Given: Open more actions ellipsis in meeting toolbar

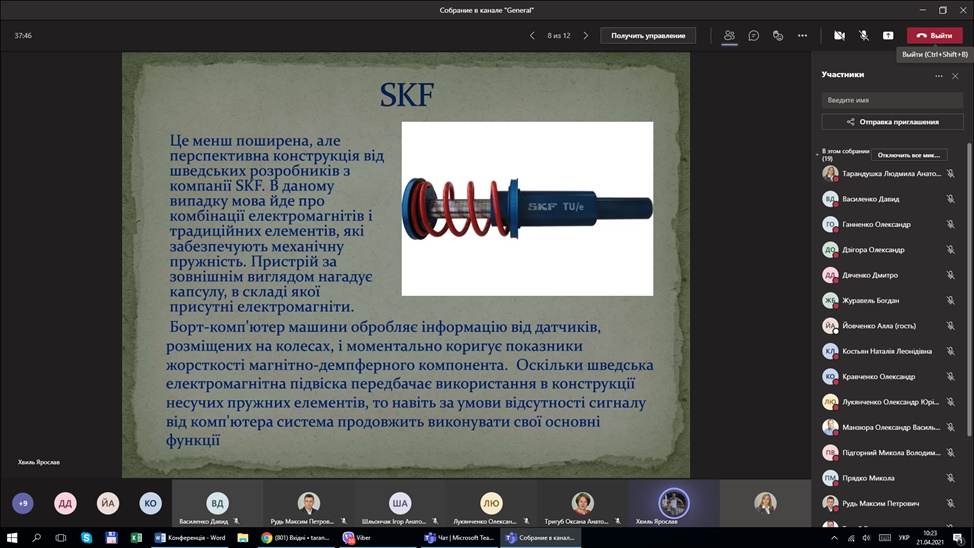Looking at the screenshot, I should [x=803, y=35].
